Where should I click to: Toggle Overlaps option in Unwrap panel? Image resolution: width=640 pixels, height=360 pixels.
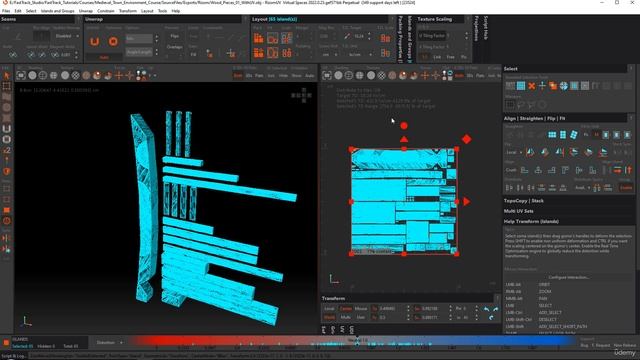[x=174, y=47]
